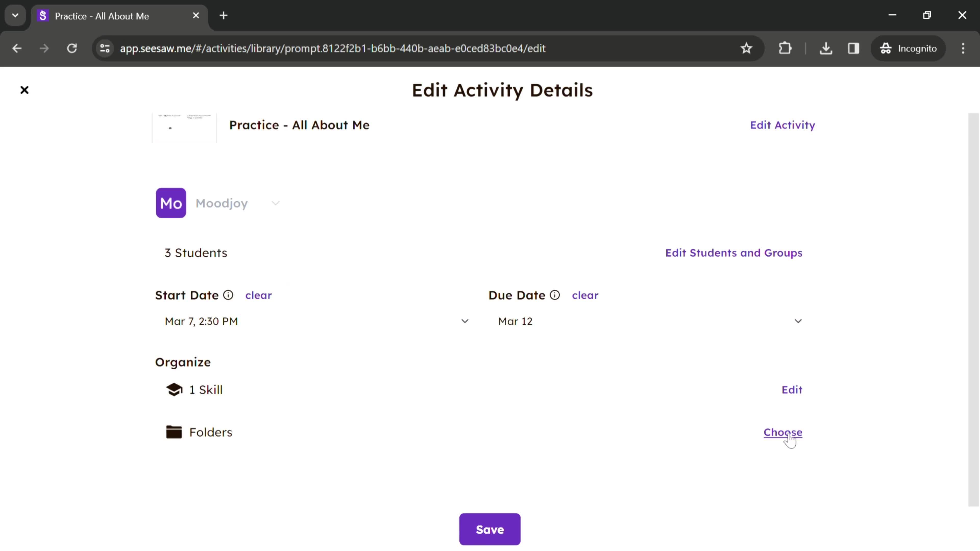The height and width of the screenshot is (551, 980).
Task: Expand the Due Date dropdown
Action: pyautogui.click(x=798, y=321)
